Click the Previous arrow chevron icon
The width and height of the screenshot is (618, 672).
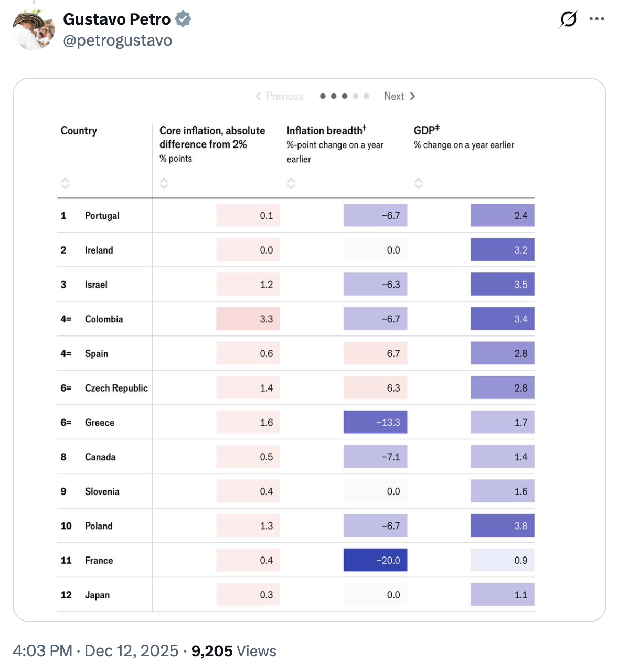258,96
